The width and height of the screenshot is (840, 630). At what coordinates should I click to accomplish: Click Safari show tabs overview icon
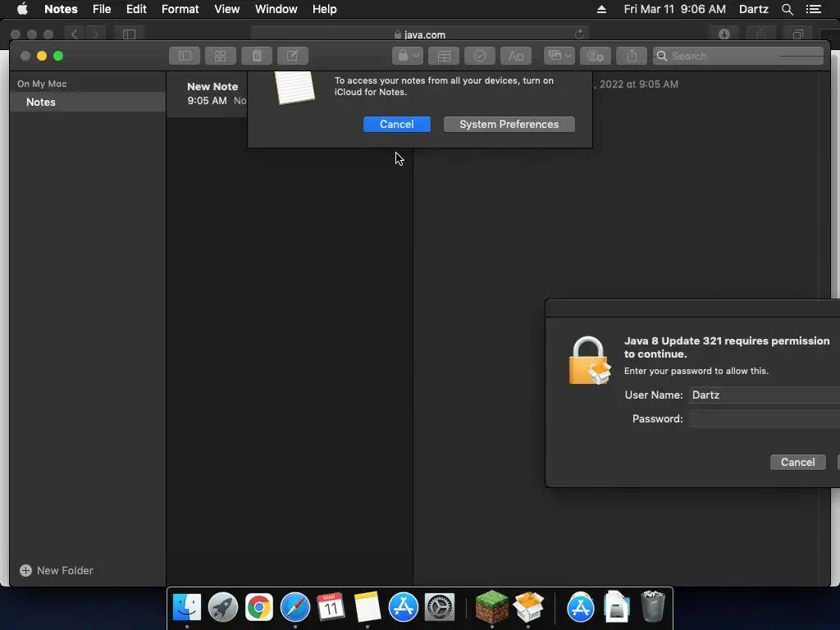click(x=797, y=34)
